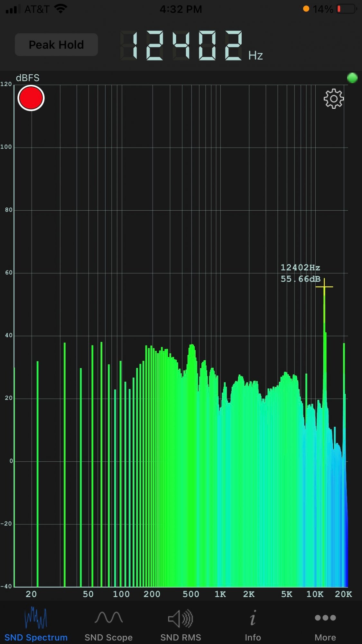Image resolution: width=362 pixels, height=644 pixels.
Task: Tap the 5K frequency axis label
Action: [x=287, y=594]
